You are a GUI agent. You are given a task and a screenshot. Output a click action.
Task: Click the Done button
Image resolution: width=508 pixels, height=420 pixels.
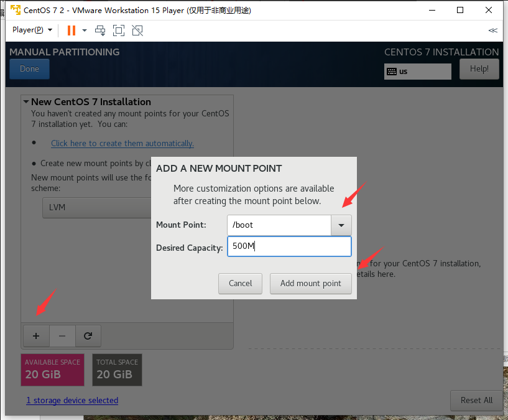click(x=29, y=69)
